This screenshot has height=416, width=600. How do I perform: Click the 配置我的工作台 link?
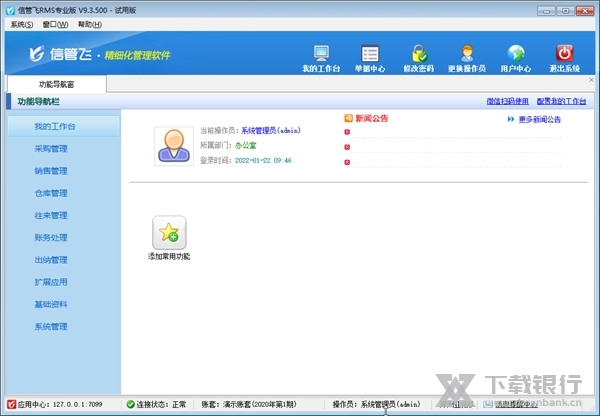tap(561, 101)
